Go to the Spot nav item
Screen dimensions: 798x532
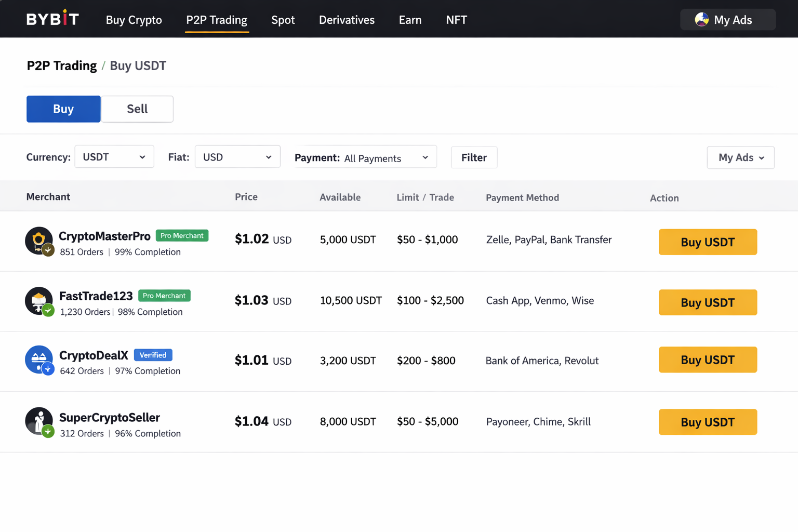tap(283, 20)
